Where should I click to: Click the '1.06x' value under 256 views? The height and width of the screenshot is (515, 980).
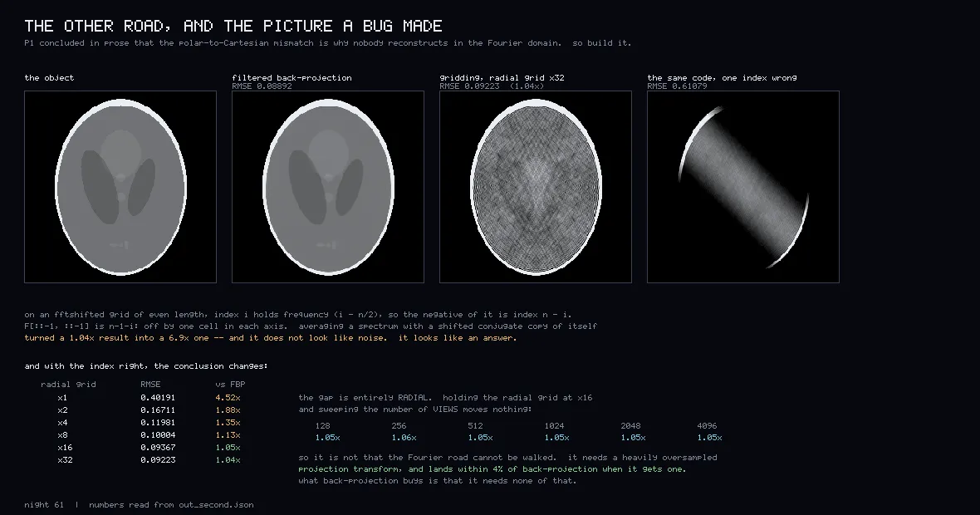[x=404, y=438]
